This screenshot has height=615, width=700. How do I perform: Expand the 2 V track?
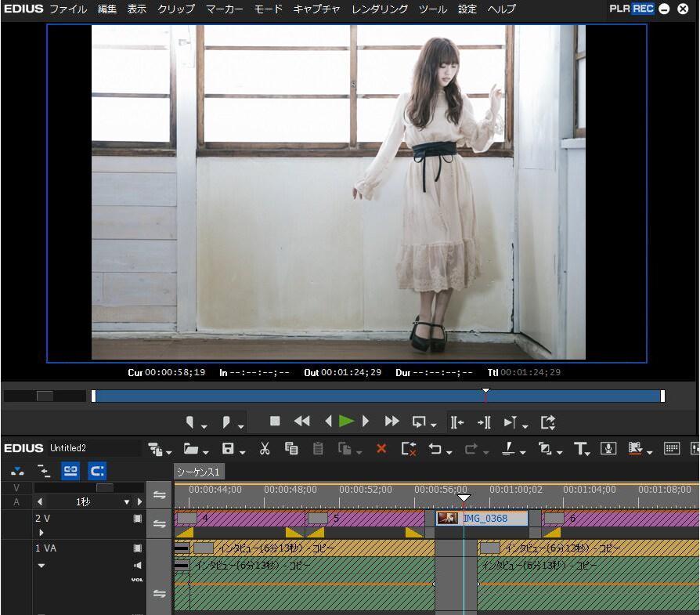pos(41,533)
